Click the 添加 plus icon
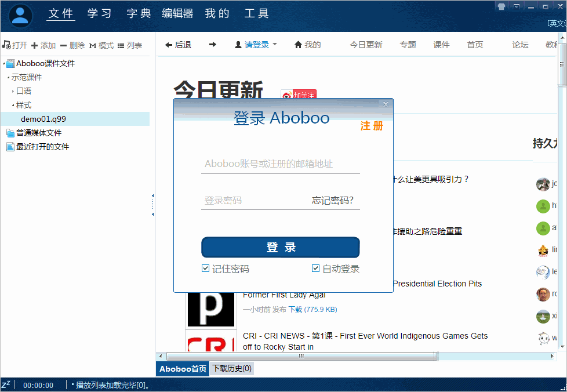 [x=34, y=46]
